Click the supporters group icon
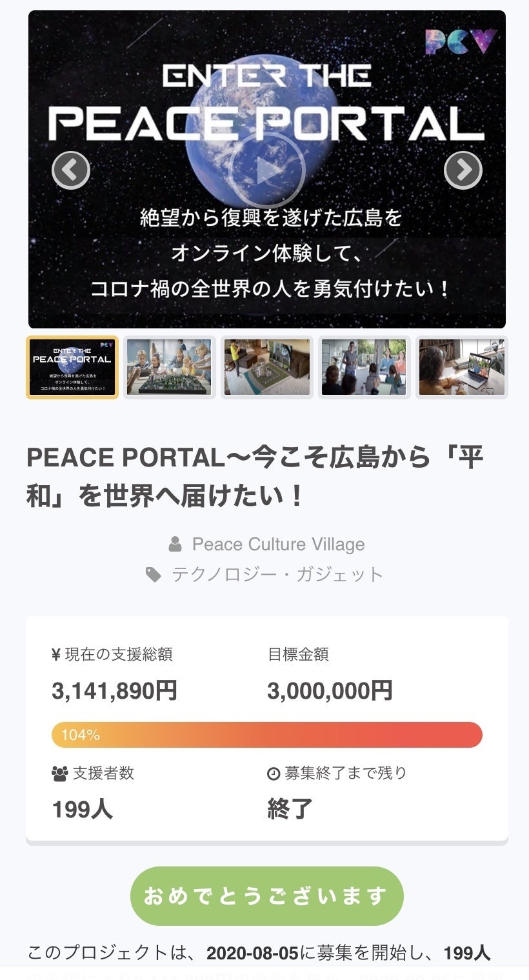The image size is (529, 980). 59,774
